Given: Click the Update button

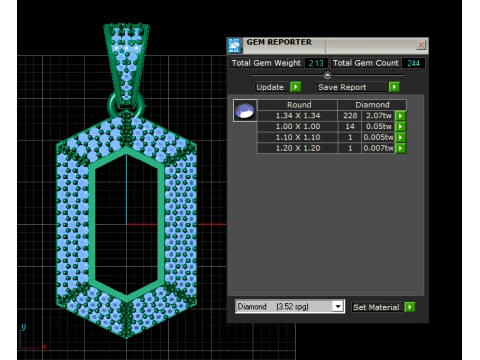Looking at the screenshot, I should click(272, 87).
